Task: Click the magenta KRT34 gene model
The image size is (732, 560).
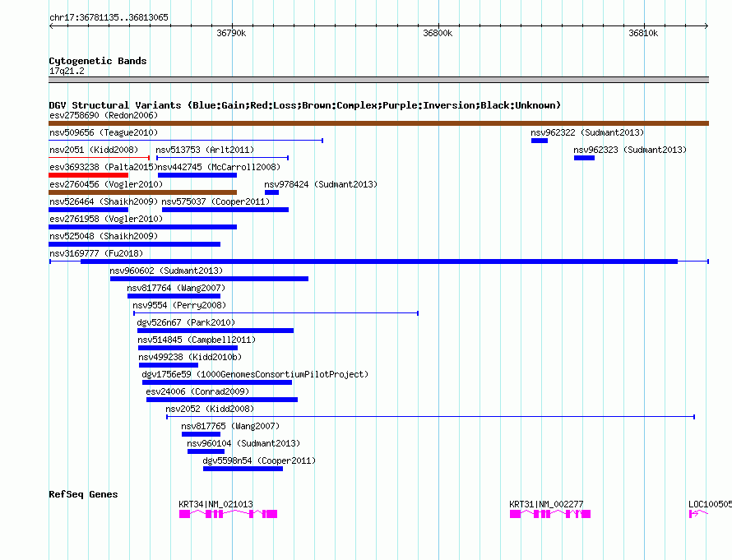Action: coord(229,514)
